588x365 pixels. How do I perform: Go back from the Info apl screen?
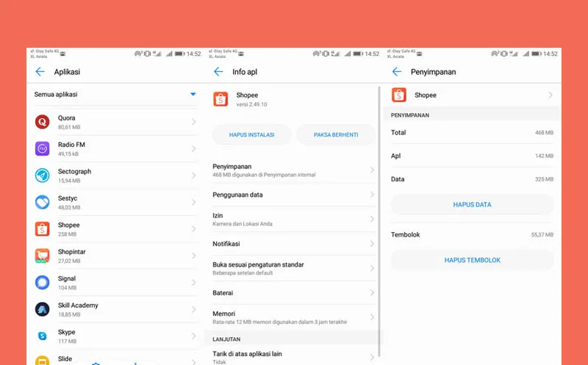218,72
